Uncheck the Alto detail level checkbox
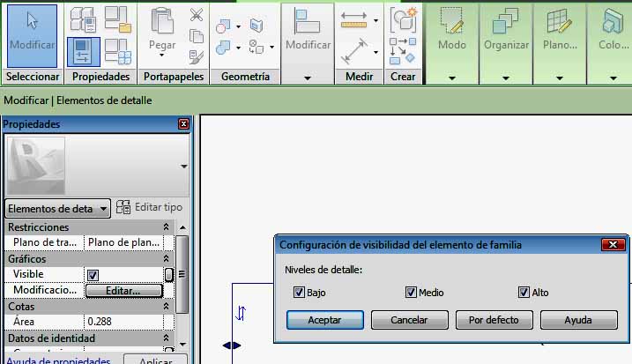The image size is (632, 364). [x=524, y=293]
